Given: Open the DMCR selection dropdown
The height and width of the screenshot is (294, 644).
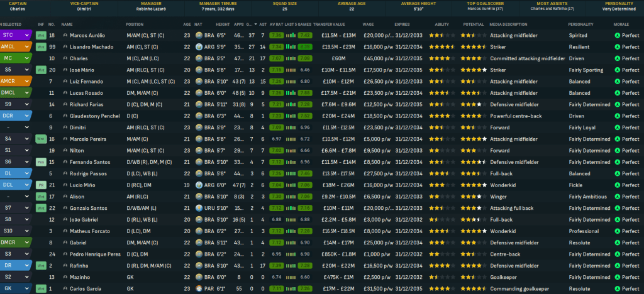Looking at the screenshot, I should tap(28, 242).
